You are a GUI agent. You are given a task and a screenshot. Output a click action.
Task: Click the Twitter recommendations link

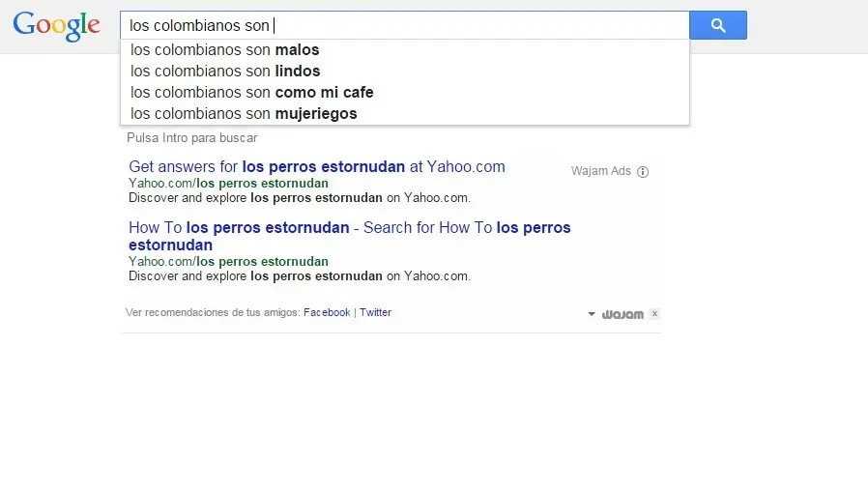375,313
